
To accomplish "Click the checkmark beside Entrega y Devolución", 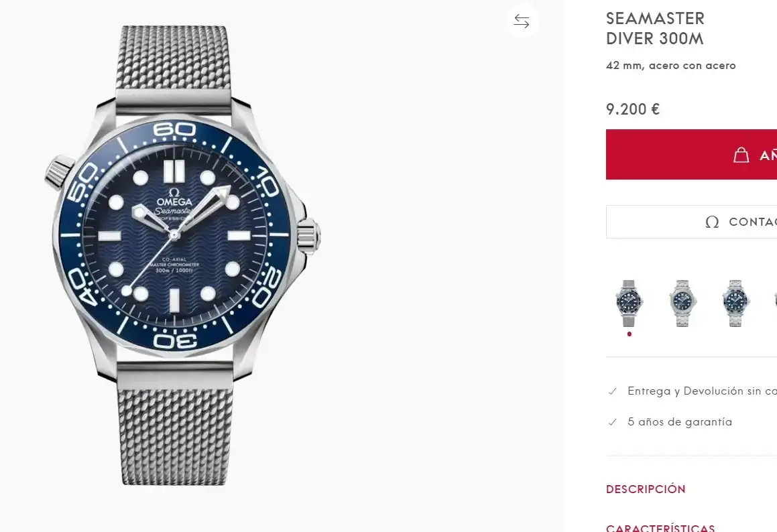I will (612, 391).
